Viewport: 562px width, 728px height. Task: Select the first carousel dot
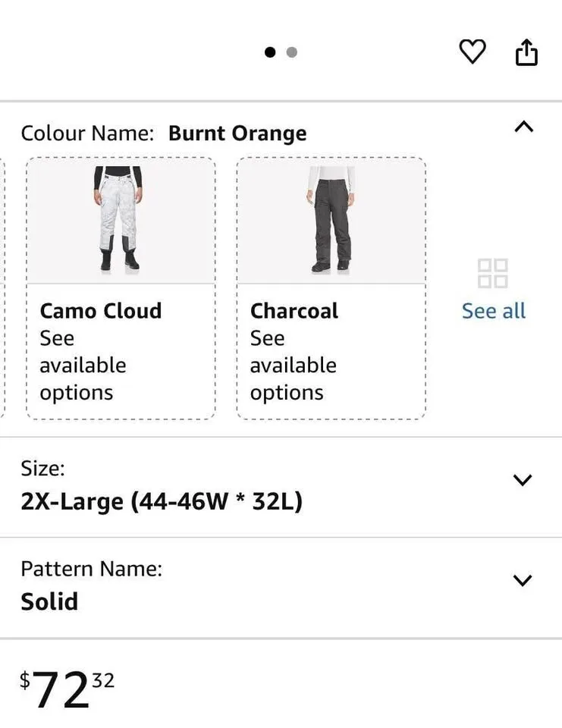click(x=270, y=52)
